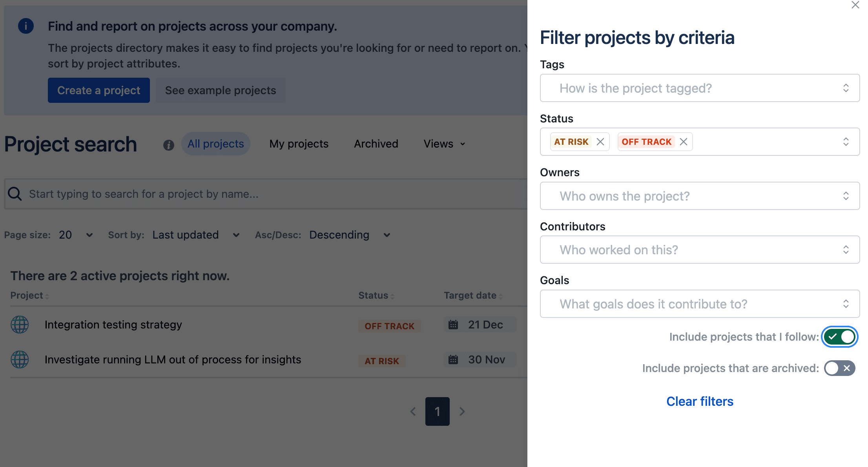868x467 pixels.
Task: Click the calendar icon next to 21 Dec
Action: 453,325
